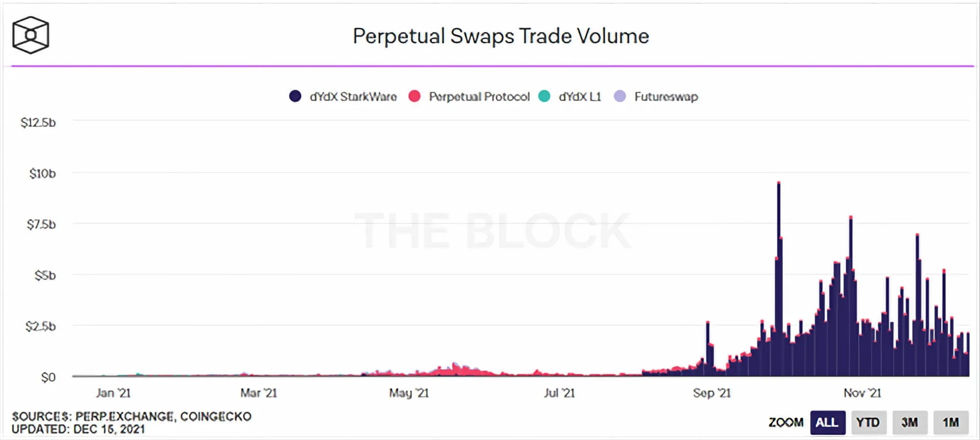980x440 pixels.
Task: Set zoom range to 1M
Action: (951, 422)
